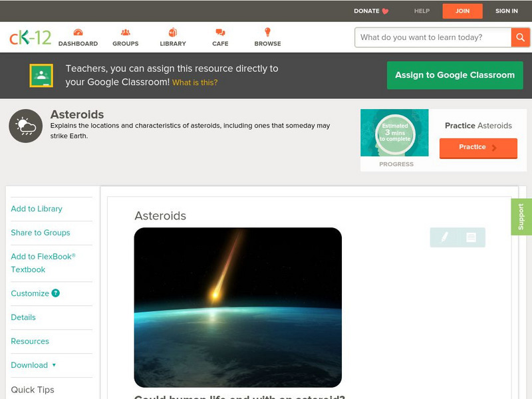532x399 pixels.
Task: Click the PROGRESS label
Action: click(x=396, y=164)
